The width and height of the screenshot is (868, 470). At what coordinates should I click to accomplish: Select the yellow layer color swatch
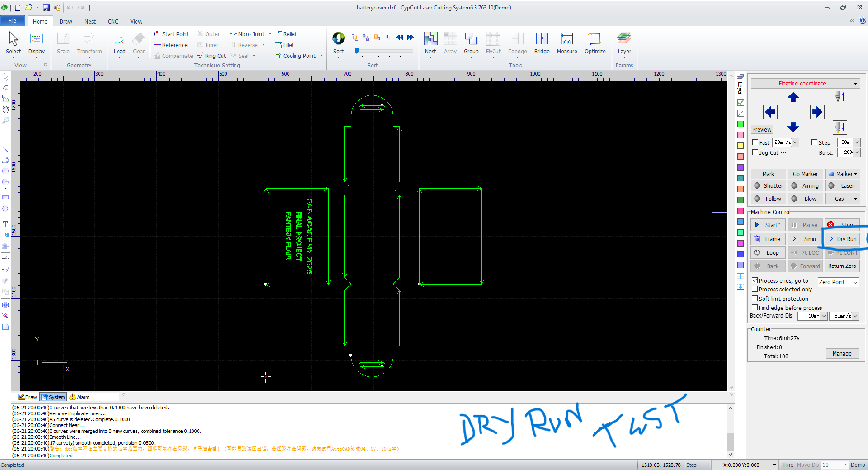[741, 146]
